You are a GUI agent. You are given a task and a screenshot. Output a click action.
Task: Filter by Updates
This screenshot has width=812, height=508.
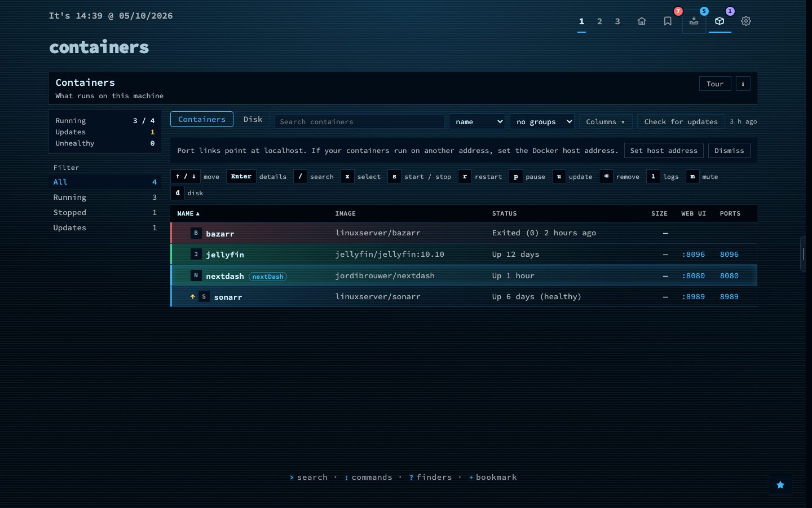(105, 228)
